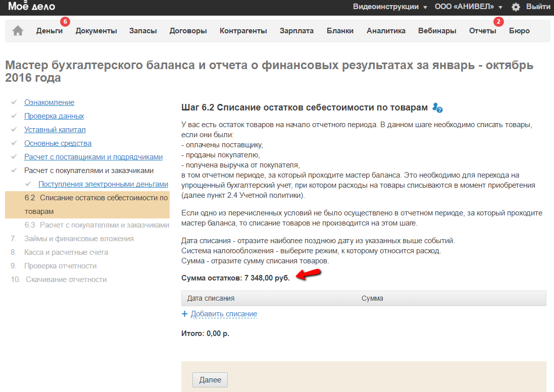Open settings gear icon in header
Image resolution: width=554 pixels, height=392 pixels.
pos(516,7)
